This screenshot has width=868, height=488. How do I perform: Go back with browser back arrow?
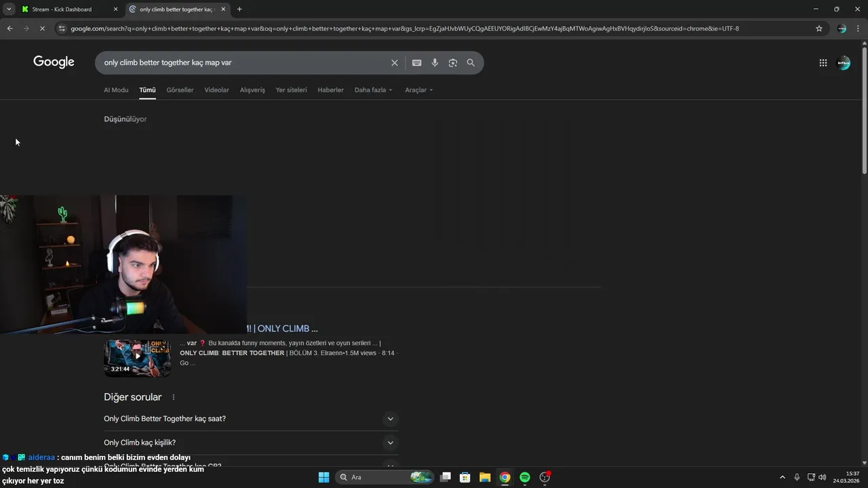click(x=9, y=28)
